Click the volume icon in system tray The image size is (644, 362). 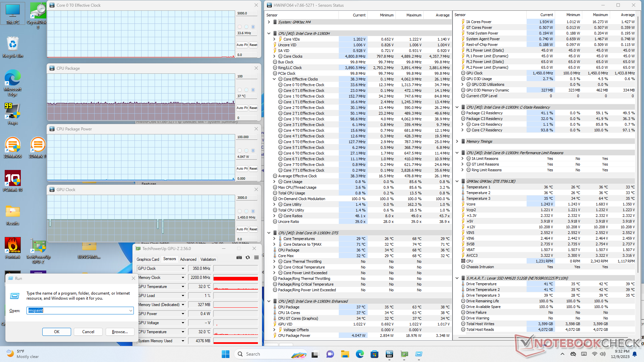click(603, 354)
